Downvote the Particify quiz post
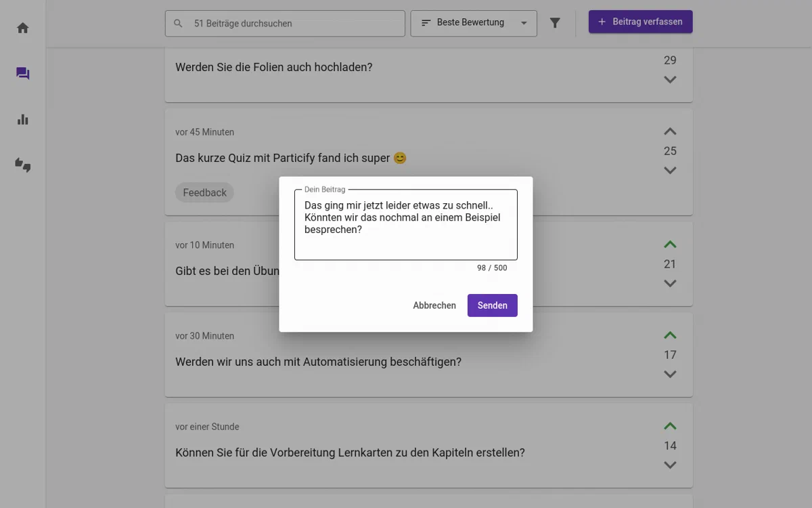 (x=670, y=171)
